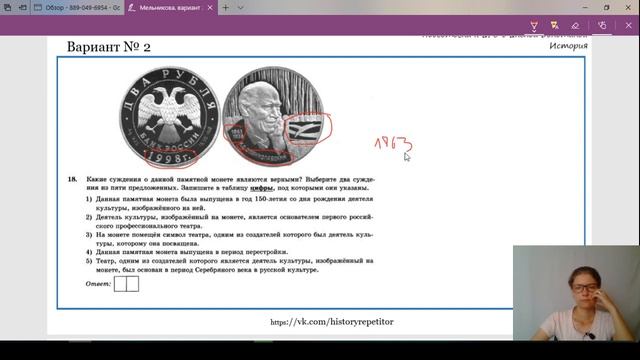640x360 pixels.
Task: Click the second answer box
Action: point(133,284)
